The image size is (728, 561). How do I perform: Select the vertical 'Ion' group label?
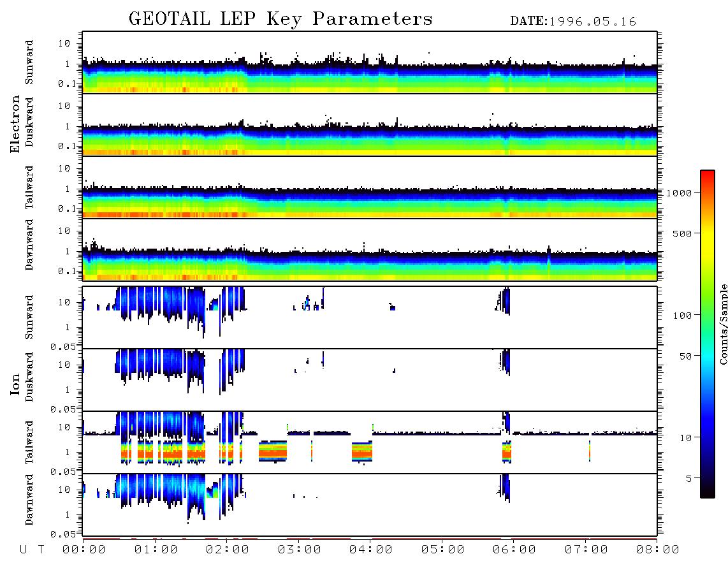(x=15, y=384)
